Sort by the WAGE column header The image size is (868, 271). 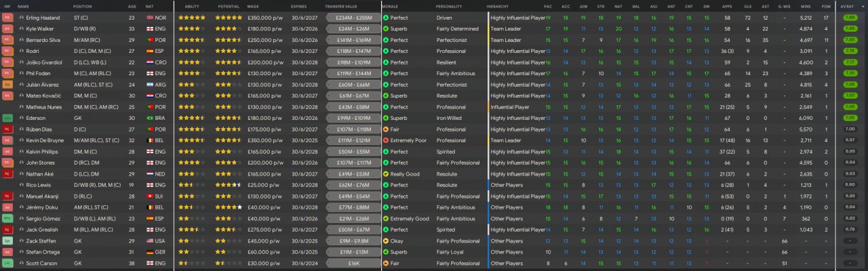(x=253, y=5)
